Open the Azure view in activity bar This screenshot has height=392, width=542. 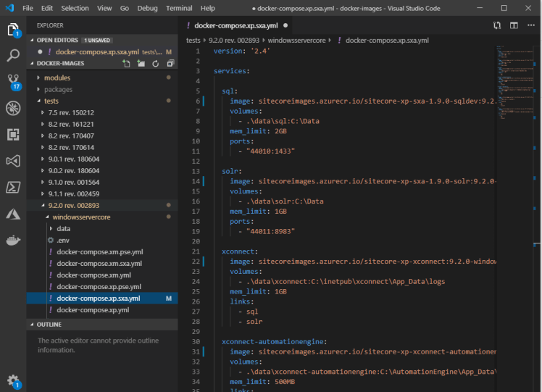tap(13, 214)
